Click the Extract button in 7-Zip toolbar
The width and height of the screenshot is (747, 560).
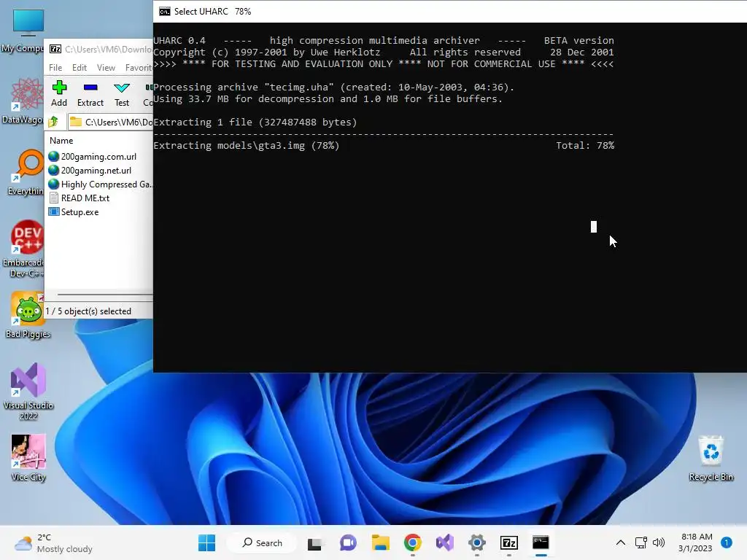(x=90, y=94)
